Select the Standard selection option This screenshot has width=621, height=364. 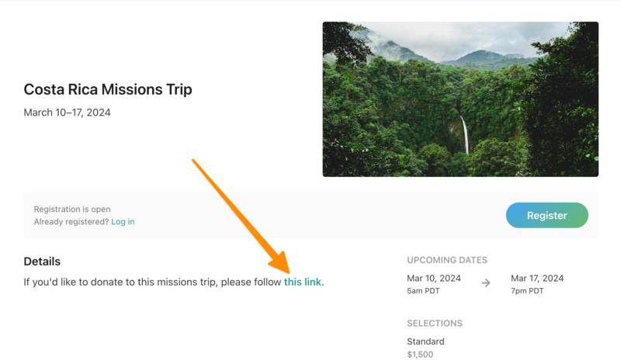pos(425,342)
